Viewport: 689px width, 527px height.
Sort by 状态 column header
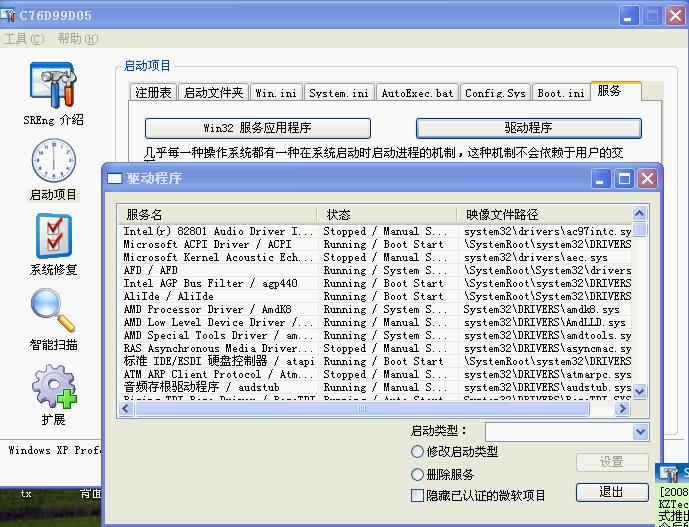pyautogui.click(x=387, y=214)
